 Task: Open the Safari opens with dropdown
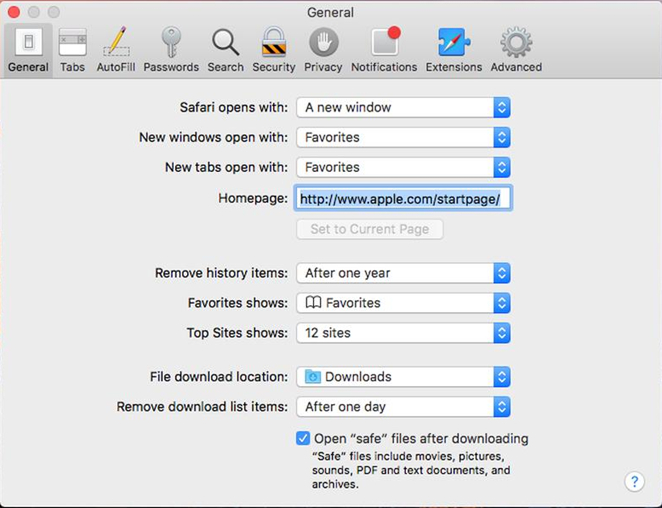(x=403, y=107)
